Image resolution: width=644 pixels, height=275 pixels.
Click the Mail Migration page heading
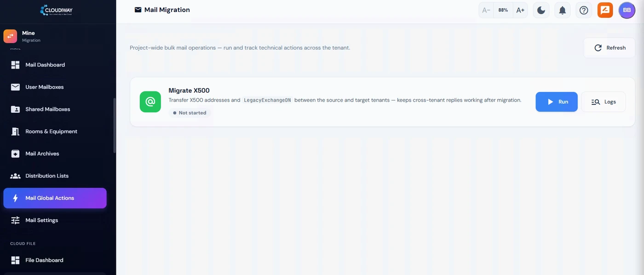pos(167,10)
